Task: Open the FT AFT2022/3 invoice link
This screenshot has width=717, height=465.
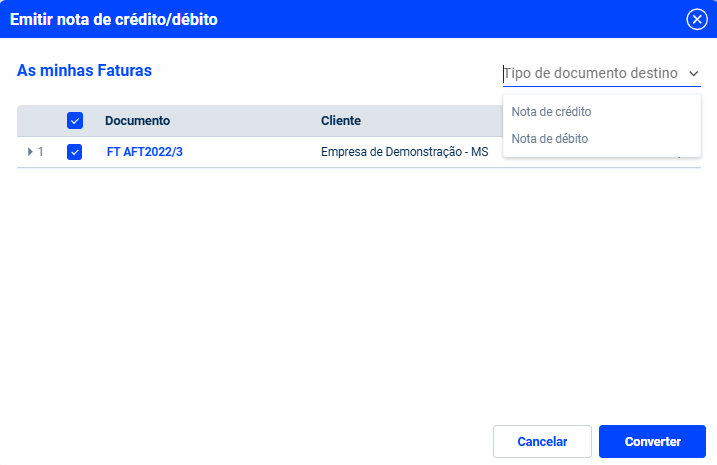Action: pos(144,152)
